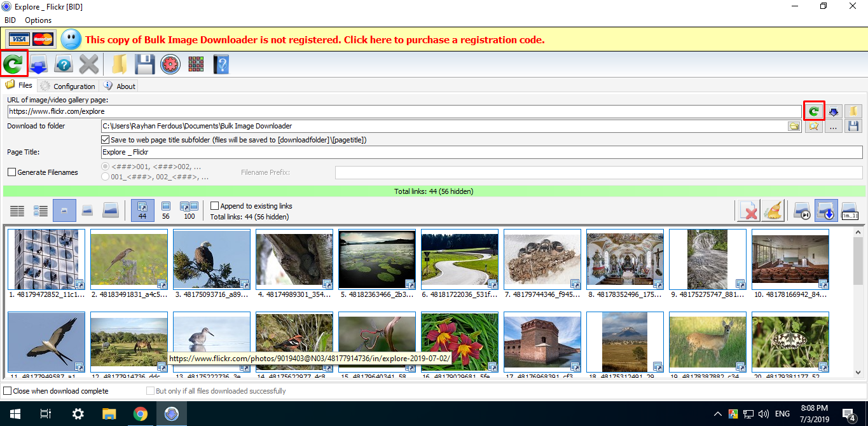This screenshot has height=426, width=868.
Task: Click the highlighted image download-arrow icon
Action: click(826, 210)
